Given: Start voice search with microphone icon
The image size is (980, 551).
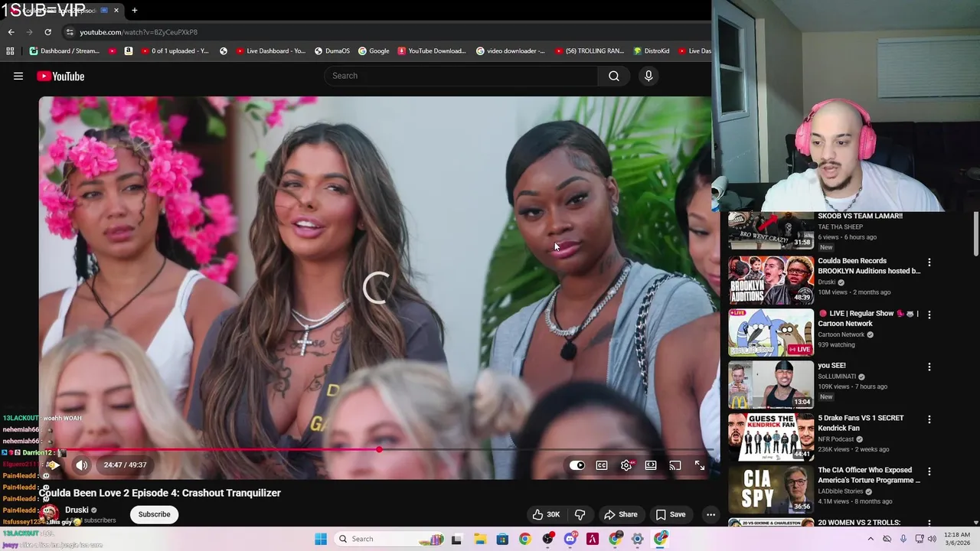Looking at the screenshot, I should coord(648,76).
